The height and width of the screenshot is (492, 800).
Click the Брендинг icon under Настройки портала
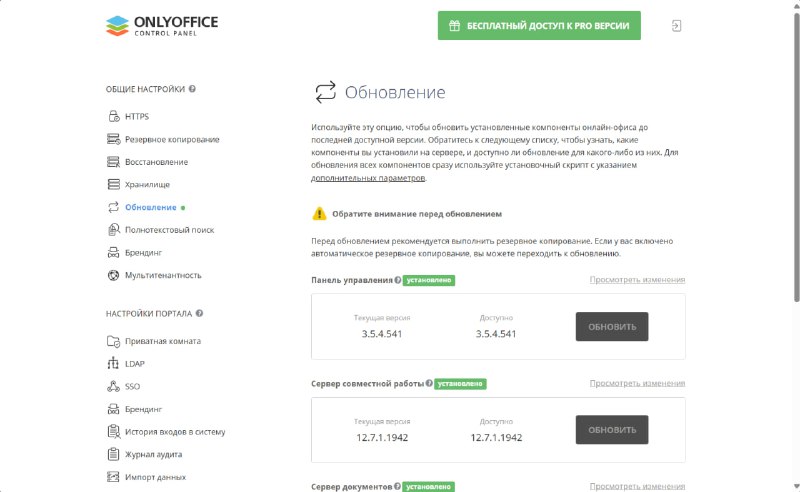click(x=113, y=409)
